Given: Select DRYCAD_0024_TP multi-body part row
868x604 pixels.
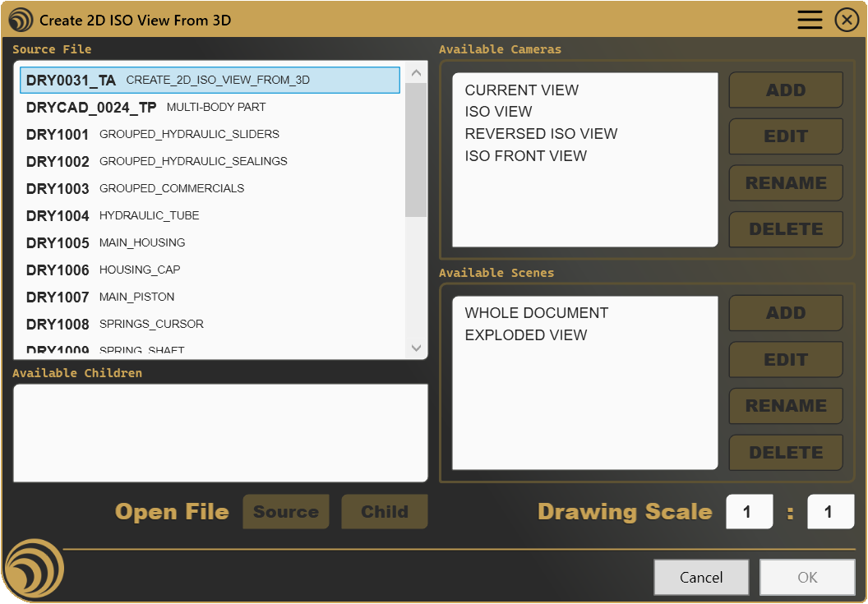Looking at the screenshot, I should [210, 108].
